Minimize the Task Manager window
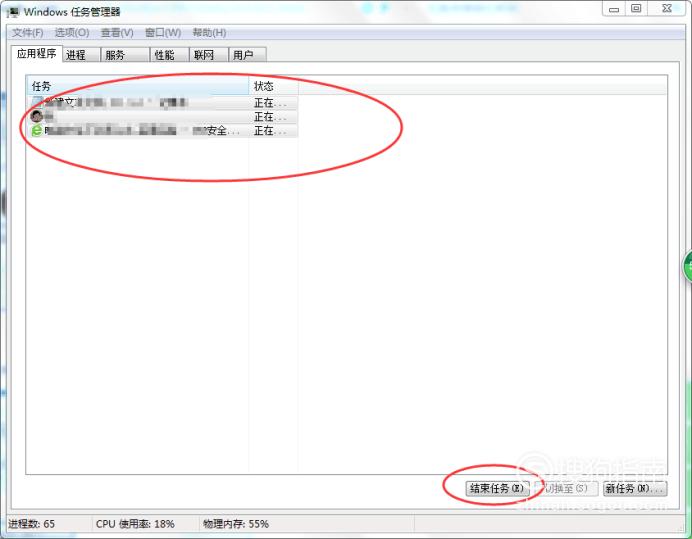 tap(613, 9)
